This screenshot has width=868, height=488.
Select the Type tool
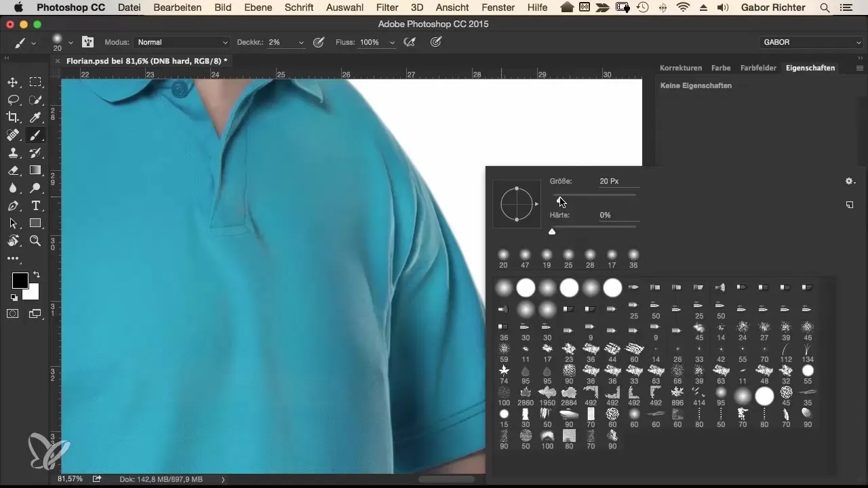tap(35, 206)
